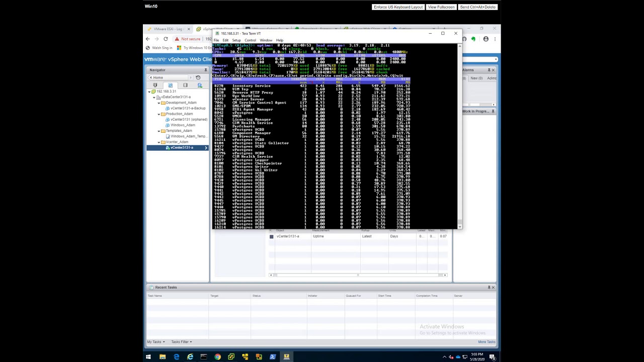Screen dimensions: 644x362
Task: Select vCenter3131-a-Backup VM
Action: coord(186,108)
